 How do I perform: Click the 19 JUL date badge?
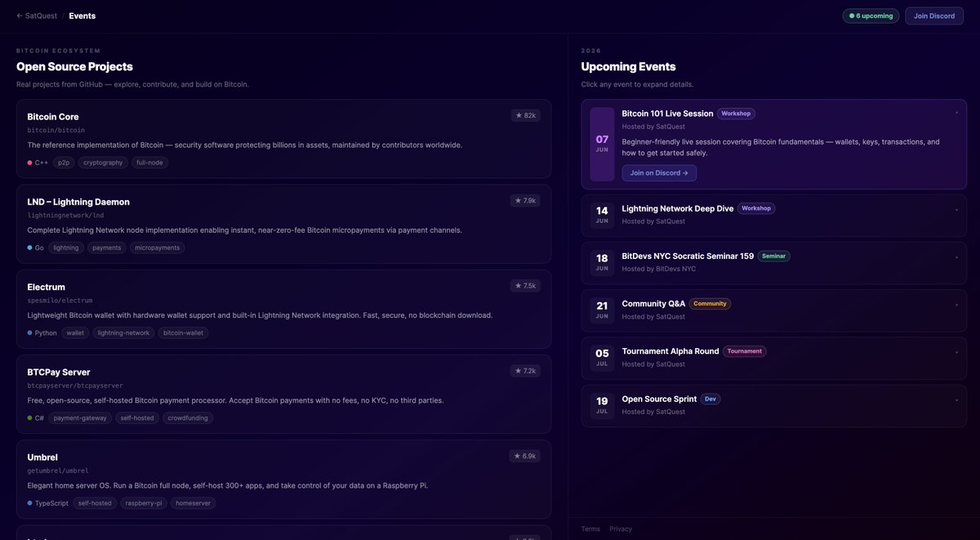pos(602,405)
